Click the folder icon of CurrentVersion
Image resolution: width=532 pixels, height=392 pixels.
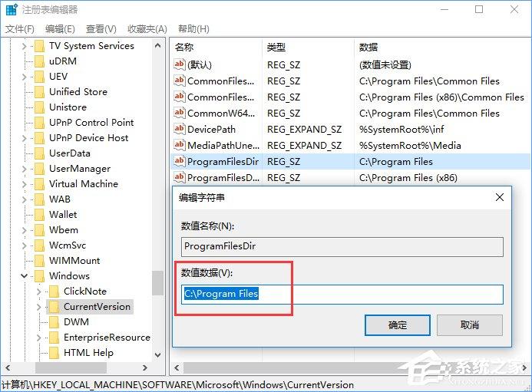[x=54, y=307]
